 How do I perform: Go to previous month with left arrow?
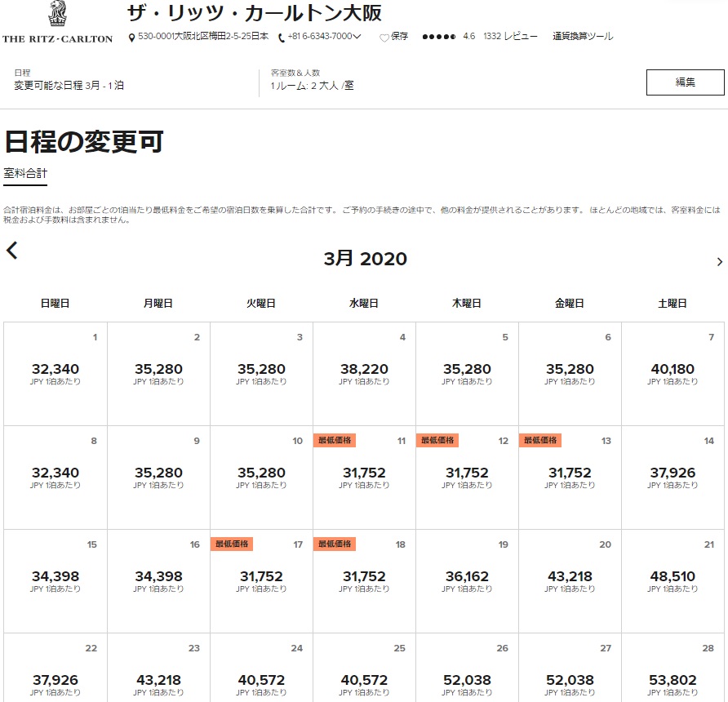pyautogui.click(x=12, y=251)
